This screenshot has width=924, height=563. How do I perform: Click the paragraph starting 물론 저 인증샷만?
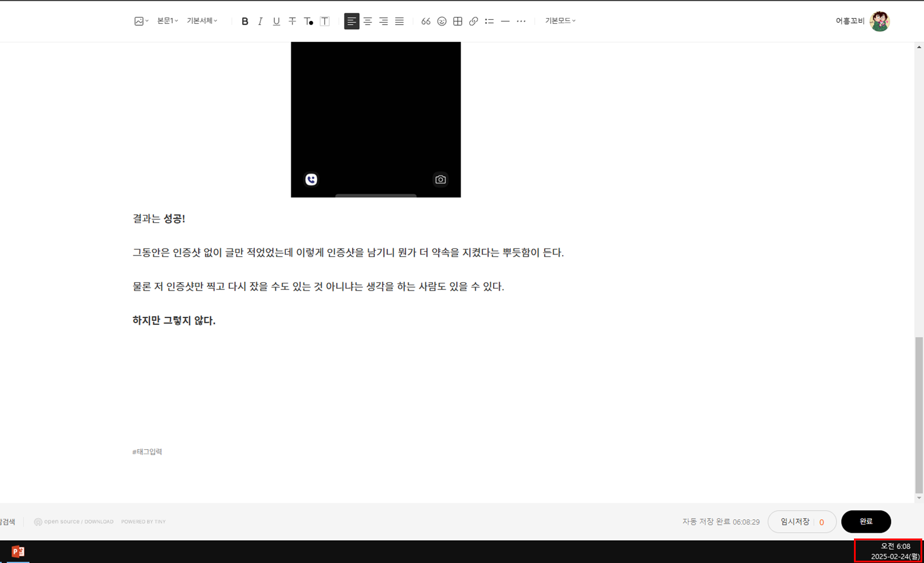(318, 286)
